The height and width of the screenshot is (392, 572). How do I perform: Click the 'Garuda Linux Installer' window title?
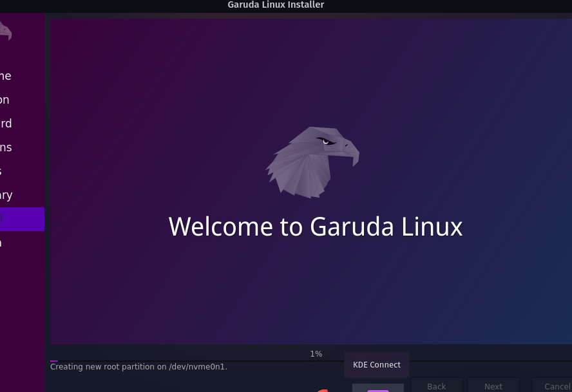[276, 5]
